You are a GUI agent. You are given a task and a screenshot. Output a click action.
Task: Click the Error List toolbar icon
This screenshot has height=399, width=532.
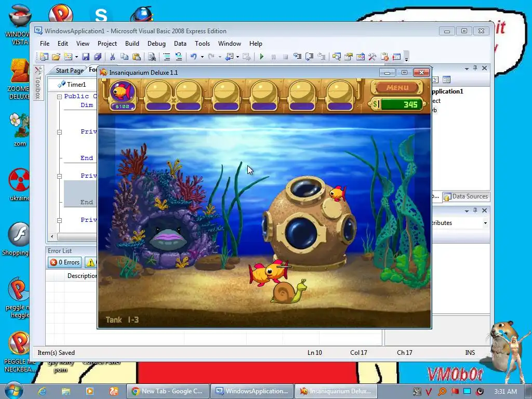point(384,57)
